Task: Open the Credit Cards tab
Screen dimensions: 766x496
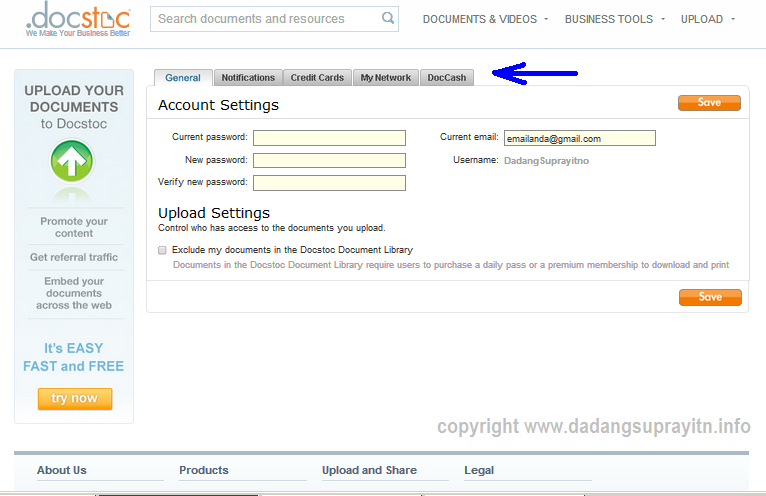Action: [318, 78]
